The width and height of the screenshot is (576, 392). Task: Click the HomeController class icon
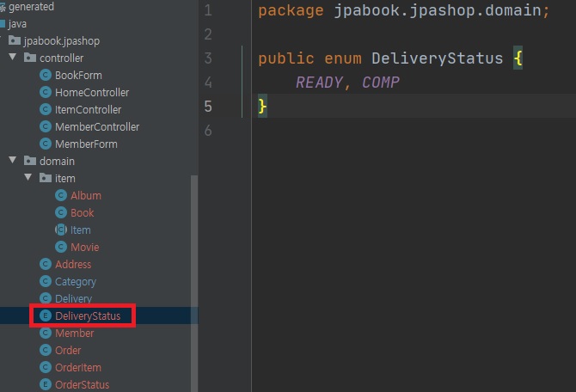coord(46,92)
